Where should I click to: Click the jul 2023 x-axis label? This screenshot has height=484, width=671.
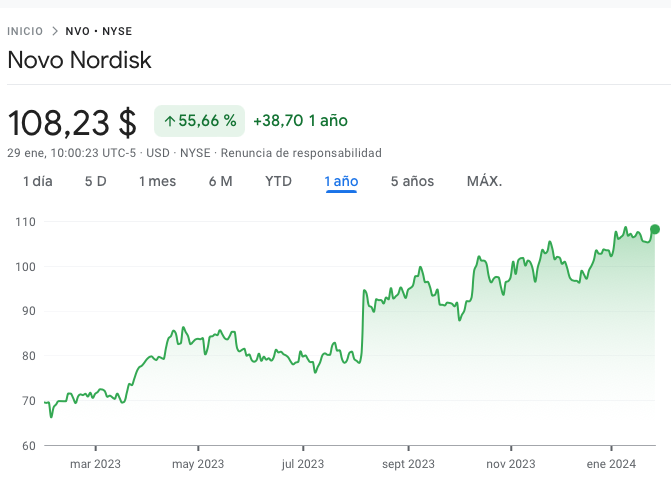pyautogui.click(x=303, y=464)
